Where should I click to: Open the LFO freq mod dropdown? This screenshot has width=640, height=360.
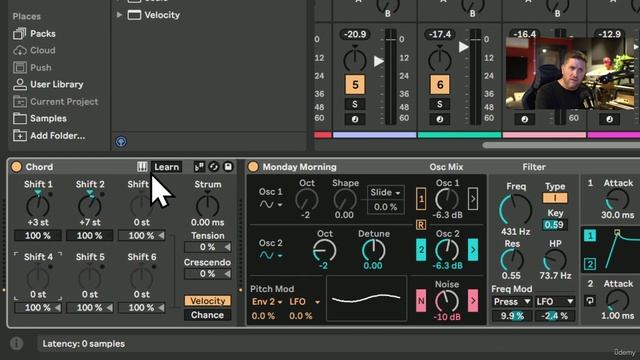[554, 302]
